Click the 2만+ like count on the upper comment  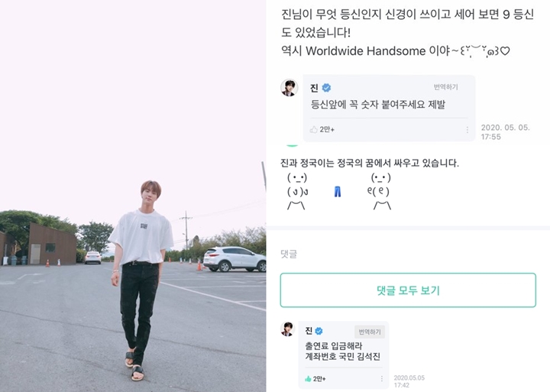[x=327, y=129]
